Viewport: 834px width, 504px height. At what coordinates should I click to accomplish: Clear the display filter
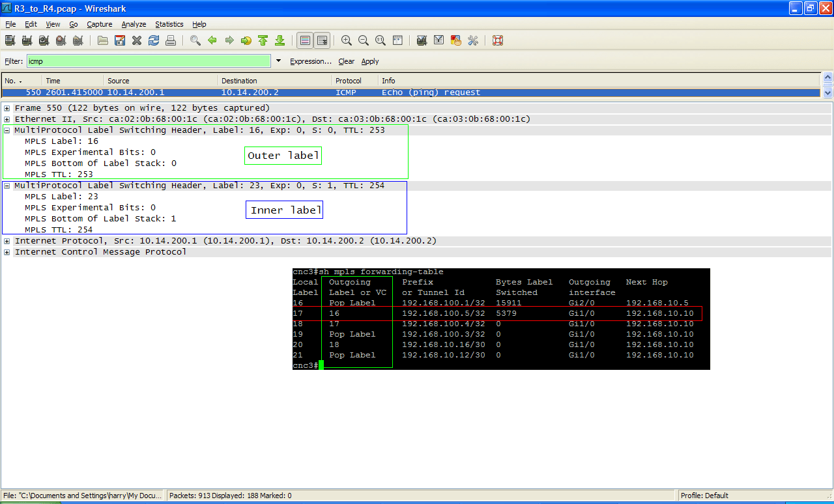(347, 61)
